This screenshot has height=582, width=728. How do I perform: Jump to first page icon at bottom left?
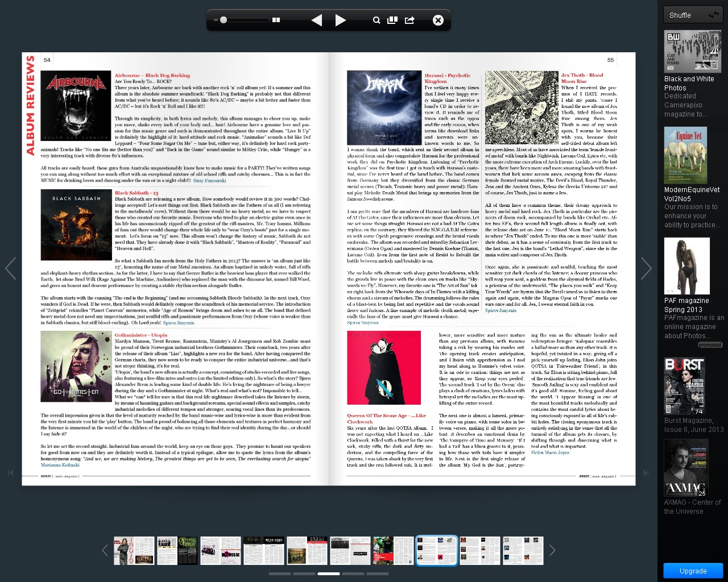(10, 472)
